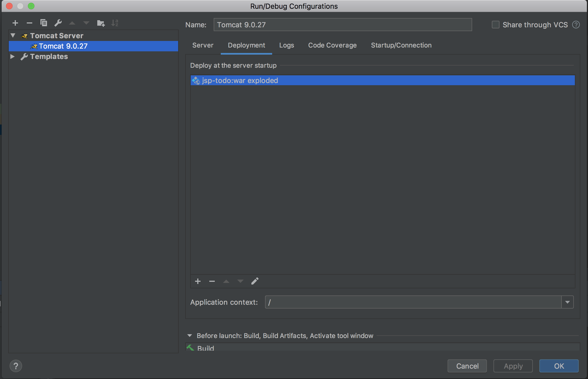Remove selected configuration with minus icon
Image resolution: width=588 pixels, height=379 pixels.
click(30, 23)
